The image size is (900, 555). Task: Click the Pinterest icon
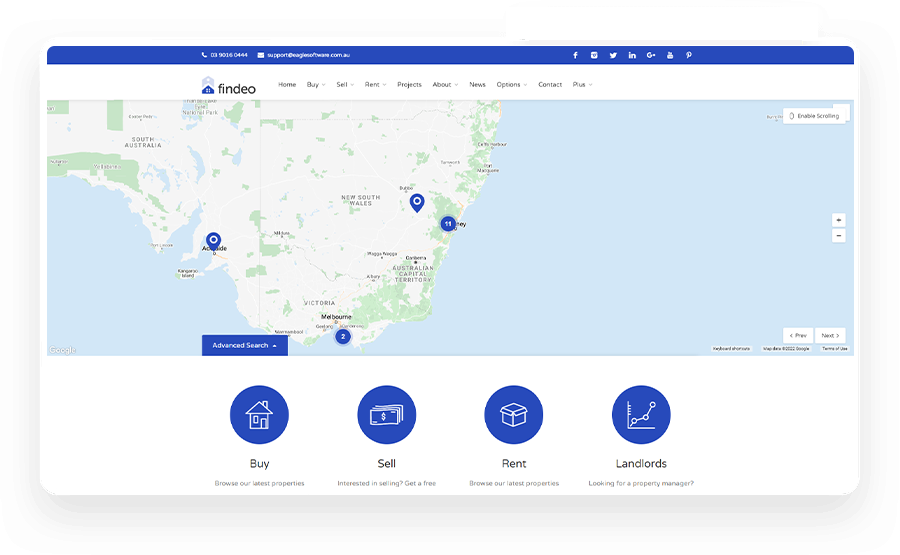(x=689, y=55)
